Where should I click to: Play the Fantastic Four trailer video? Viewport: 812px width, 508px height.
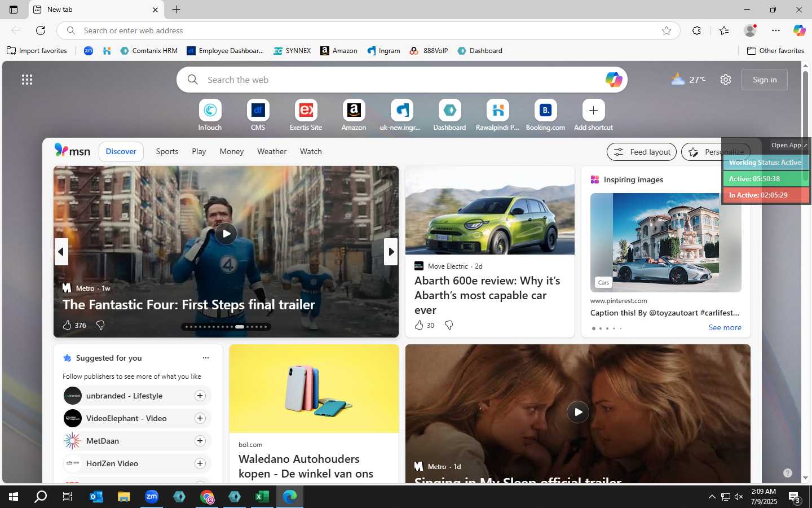[226, 234]
